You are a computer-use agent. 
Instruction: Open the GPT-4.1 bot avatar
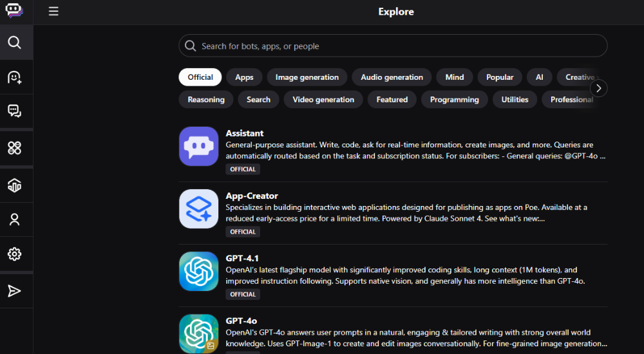(x=199, y=271)
